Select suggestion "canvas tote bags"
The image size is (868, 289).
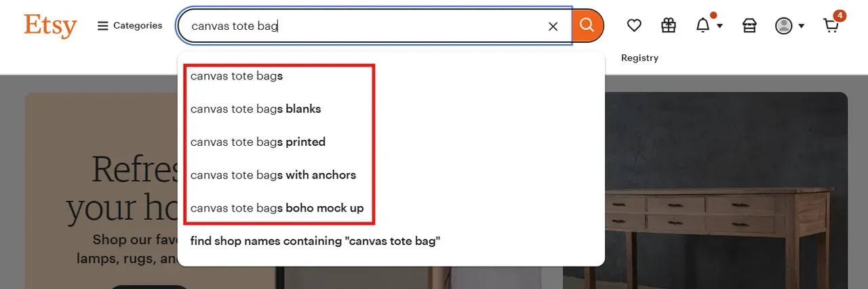point(237,76)
